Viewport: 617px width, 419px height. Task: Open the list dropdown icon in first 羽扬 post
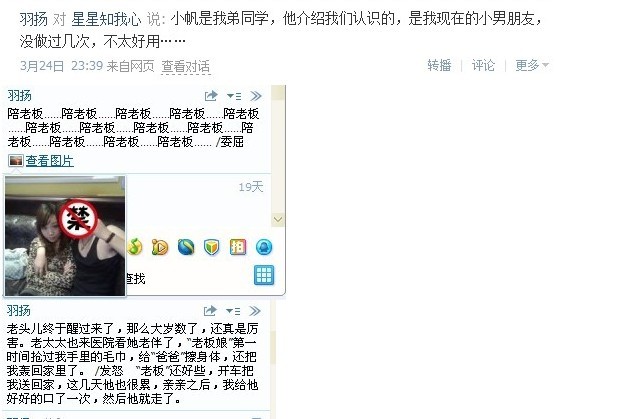coord(234,96)
